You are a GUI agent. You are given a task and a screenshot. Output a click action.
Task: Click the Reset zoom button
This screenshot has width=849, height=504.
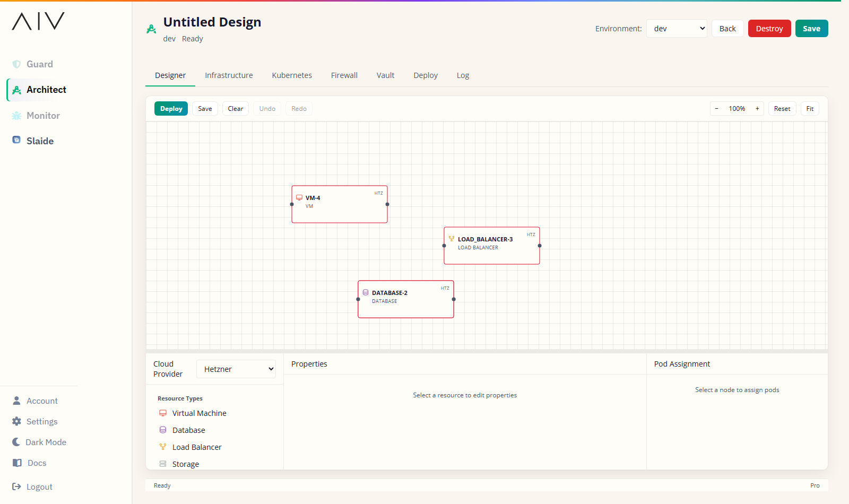pos(782,109)
